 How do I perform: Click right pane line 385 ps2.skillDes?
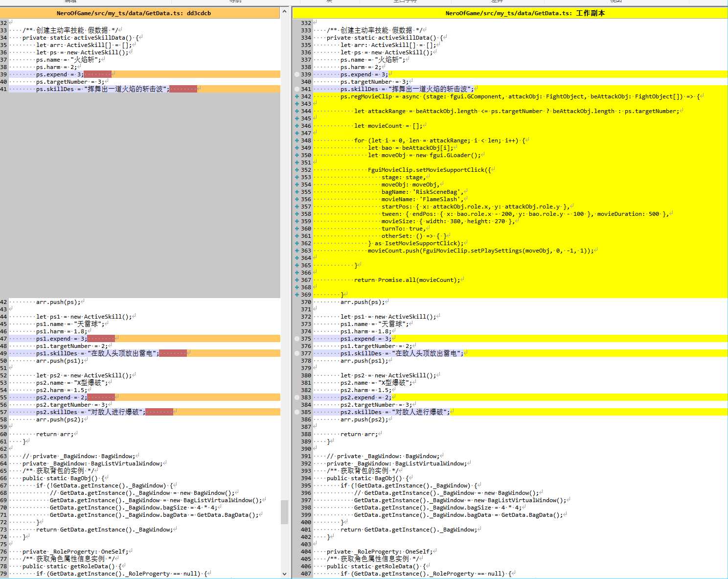(521, 412)
